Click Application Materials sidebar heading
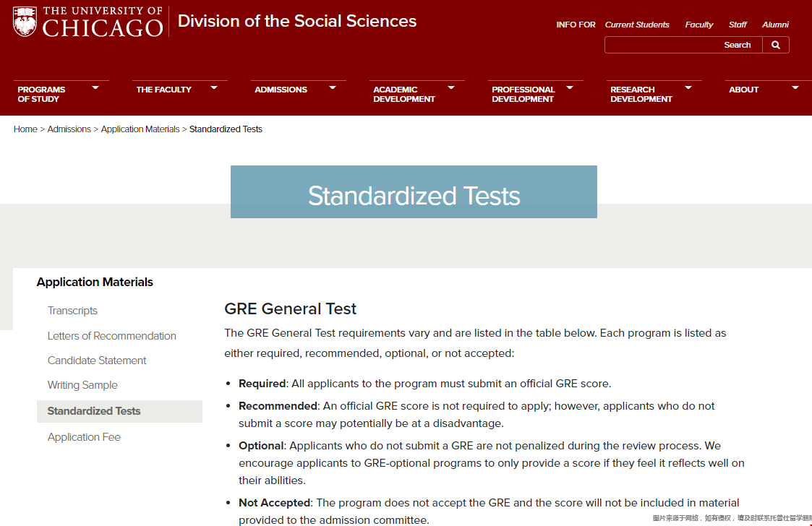The width and height of the screenshot is (812, 526). pyautogui.click(x=95, y=283)
